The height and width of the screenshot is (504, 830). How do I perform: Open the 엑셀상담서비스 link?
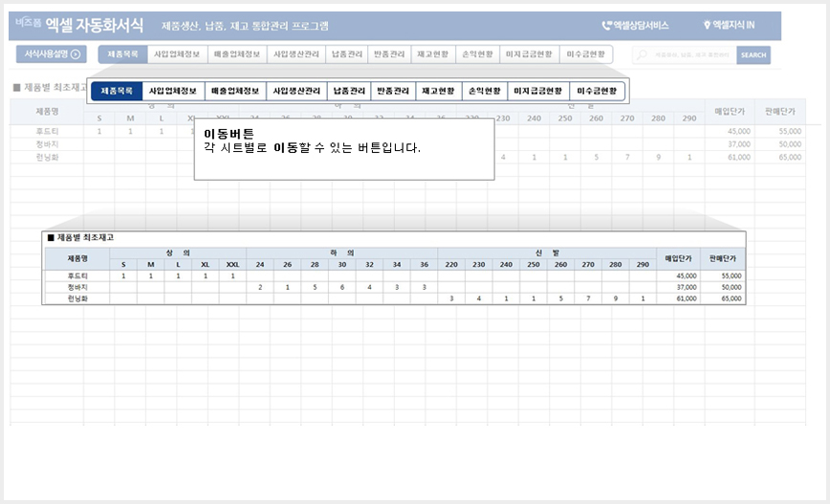[635, 26]
